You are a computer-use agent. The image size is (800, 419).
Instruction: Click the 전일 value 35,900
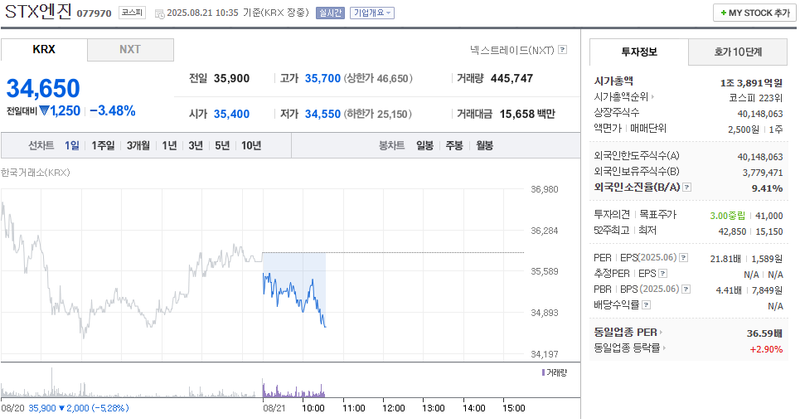coord(232,79)
